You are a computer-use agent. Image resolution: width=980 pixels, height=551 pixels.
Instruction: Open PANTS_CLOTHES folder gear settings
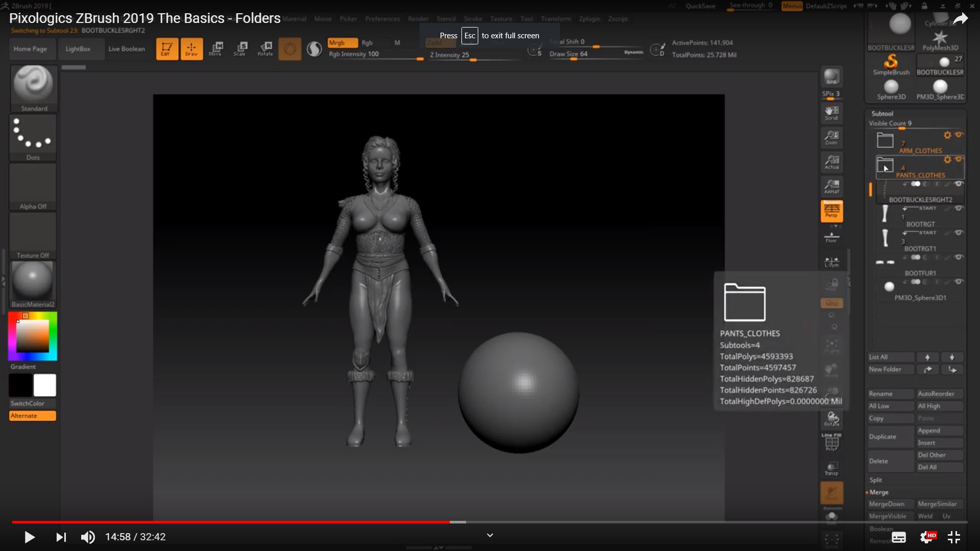click(x=947, y=160)
